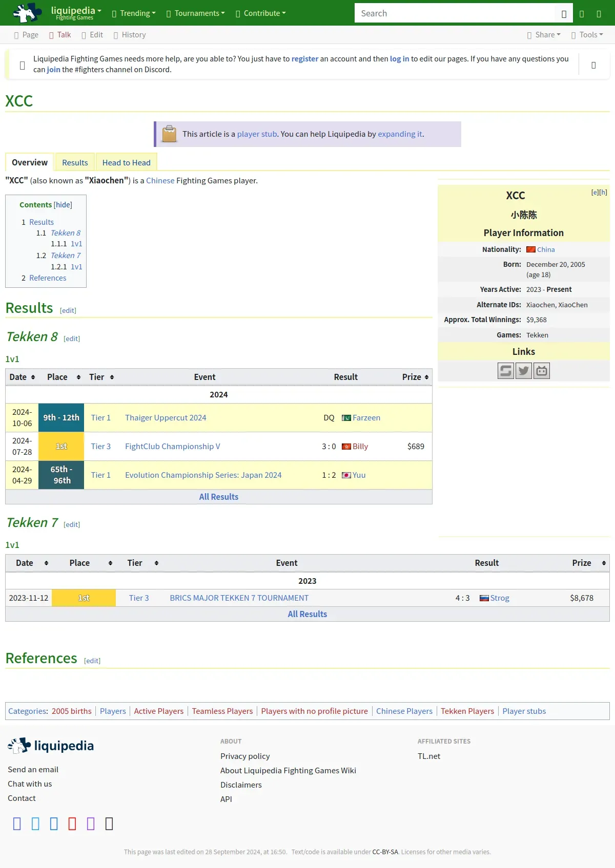Dismiss the help notice banner
Screen dimensions: 615x868
593,65
